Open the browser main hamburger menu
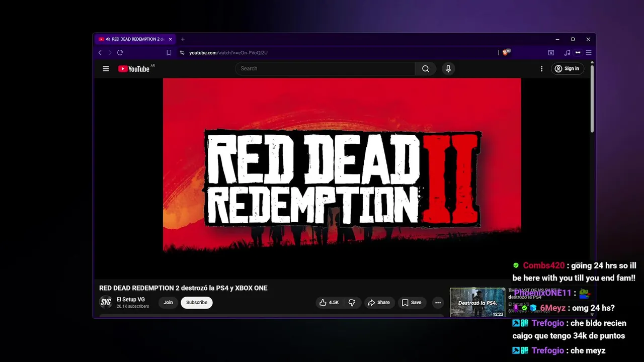This screenshot has height=362, width=644. point(588,53)
